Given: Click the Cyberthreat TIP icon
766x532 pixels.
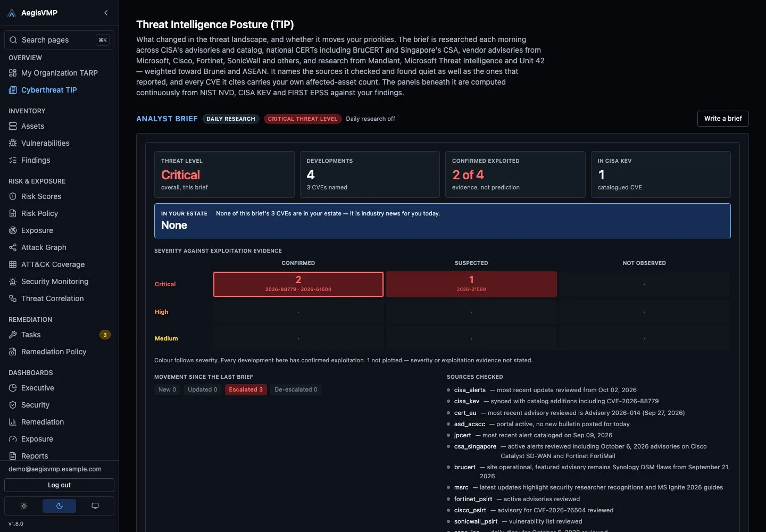Looking at the screenshot, I should [x=13, y=90].
